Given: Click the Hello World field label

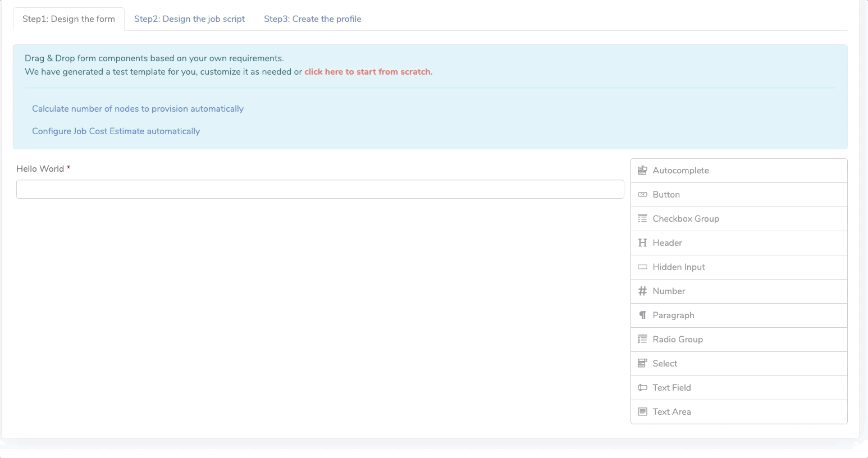Looking at the screenshot, I should click(x=40, y=169).
